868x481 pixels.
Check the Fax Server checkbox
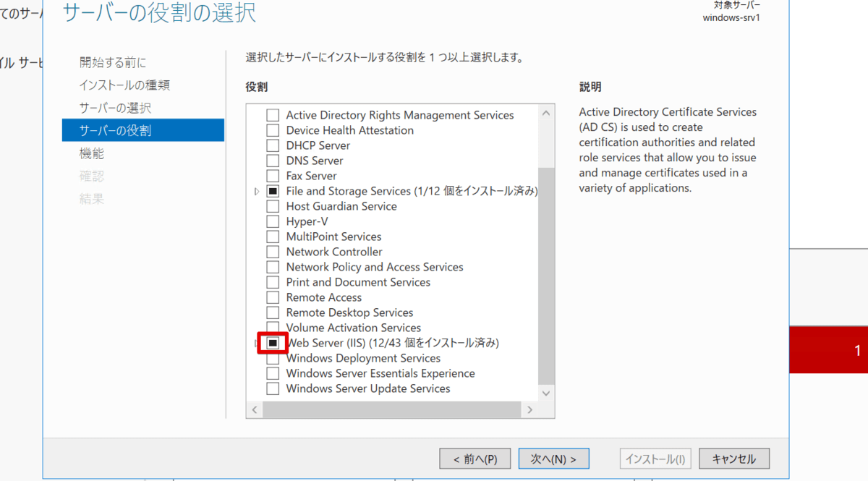pos(273,176)
